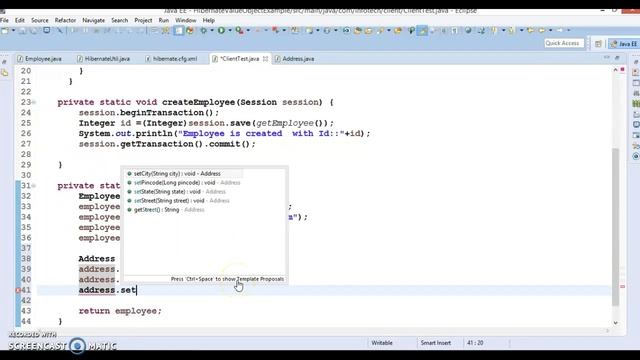
Task: Select setPincode(Long pincode) proposal
Action: (x=184, y=182)
